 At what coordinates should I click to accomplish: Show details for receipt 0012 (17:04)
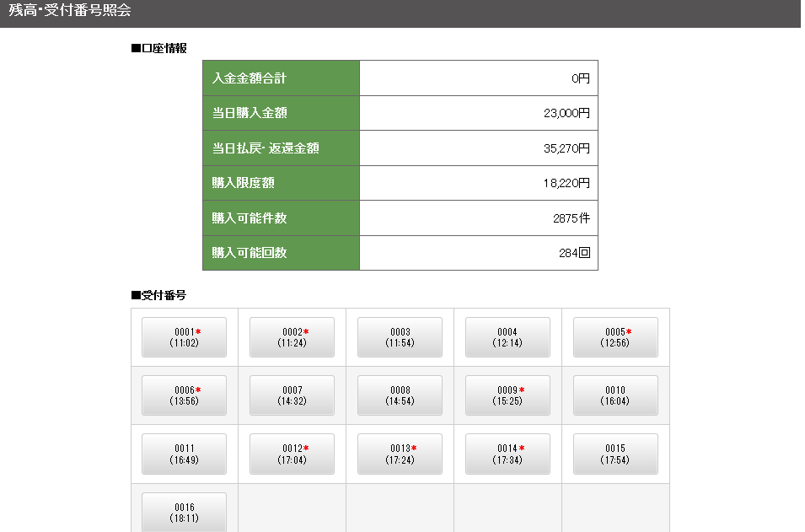coord(292,454)
